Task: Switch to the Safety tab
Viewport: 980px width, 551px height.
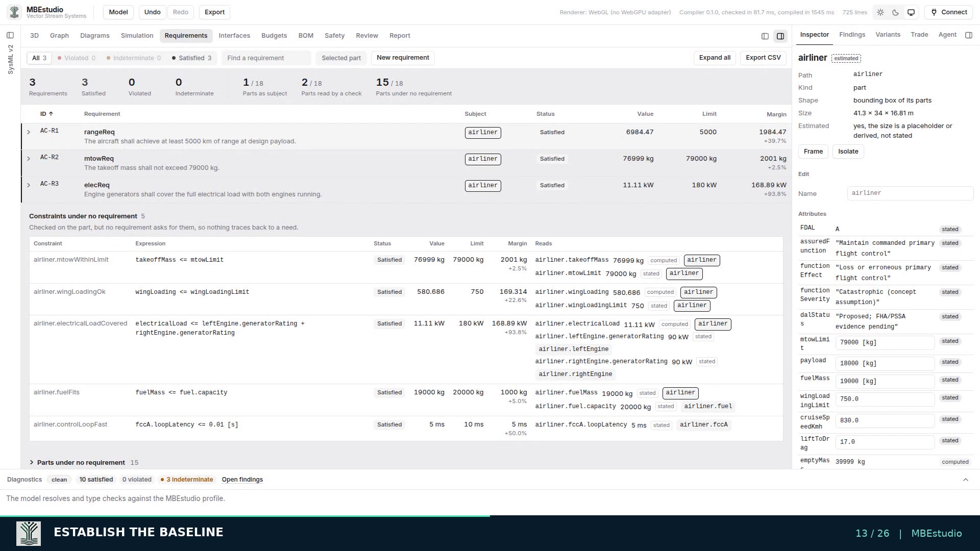Action: click(x=334, y=36)
